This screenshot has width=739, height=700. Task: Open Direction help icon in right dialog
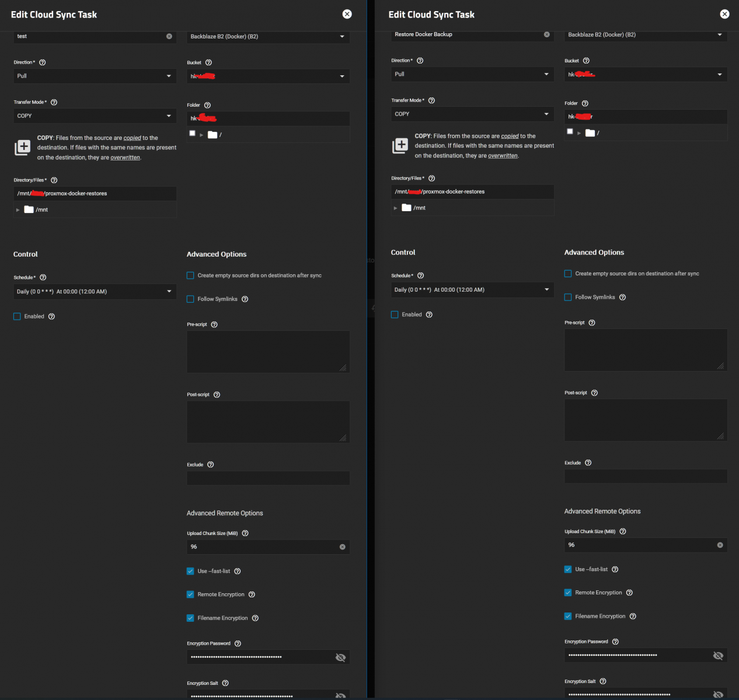[x=420, y=61]
